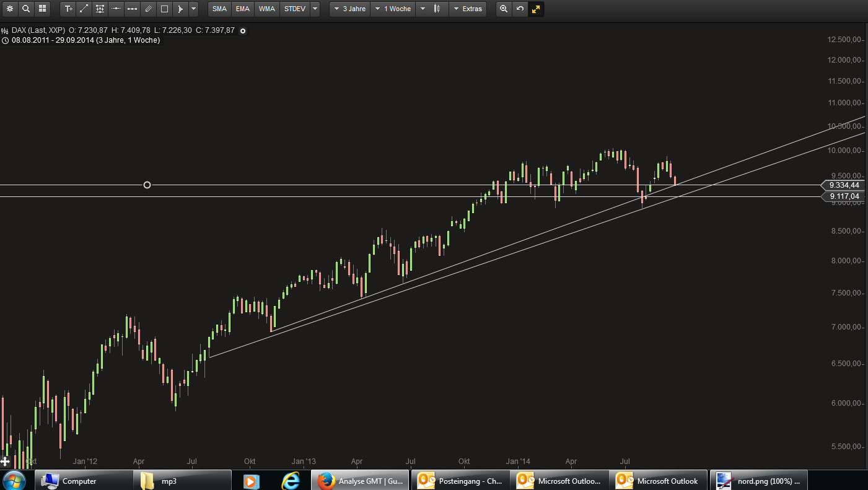
Task: Click the undo arrow icon
Action: click(520, 9)
